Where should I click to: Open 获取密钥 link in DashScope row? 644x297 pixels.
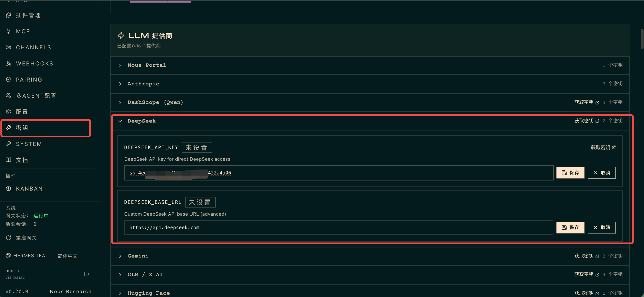click(x=587, y=102)
